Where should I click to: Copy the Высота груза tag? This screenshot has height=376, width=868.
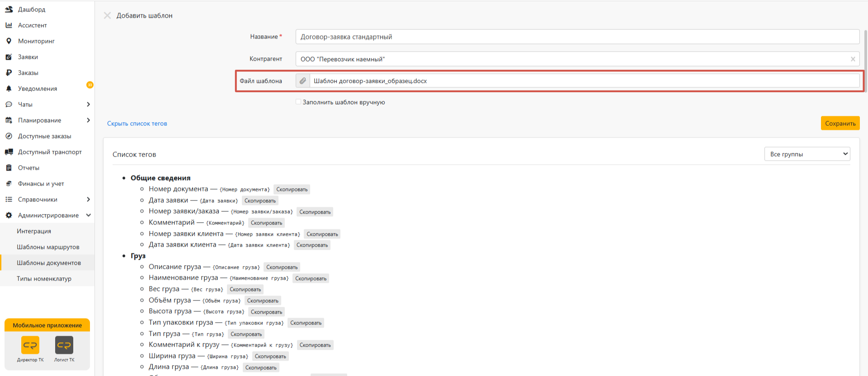click(266, 312)
